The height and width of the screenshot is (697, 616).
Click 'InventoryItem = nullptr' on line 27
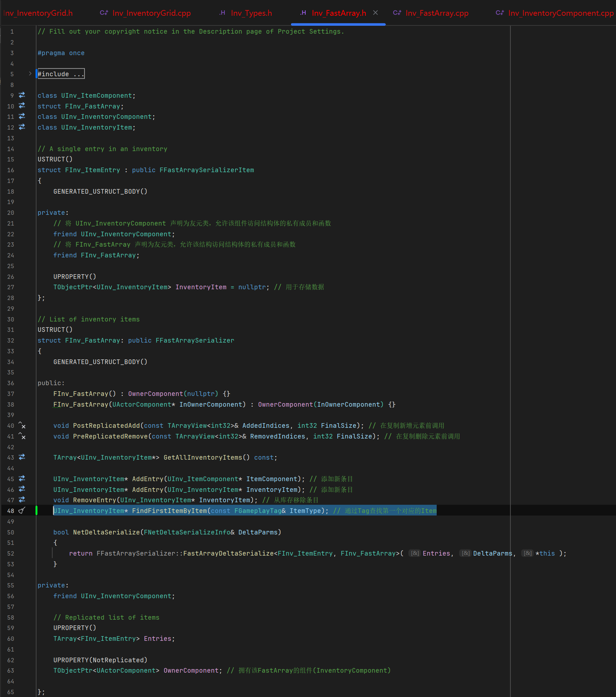point(221,287)
